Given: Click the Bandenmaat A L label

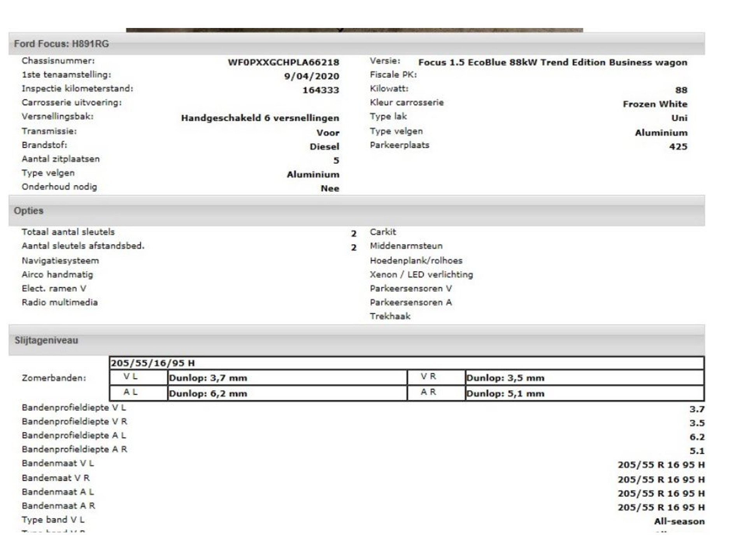Looking at the screenshot, I should coord(58,492).
